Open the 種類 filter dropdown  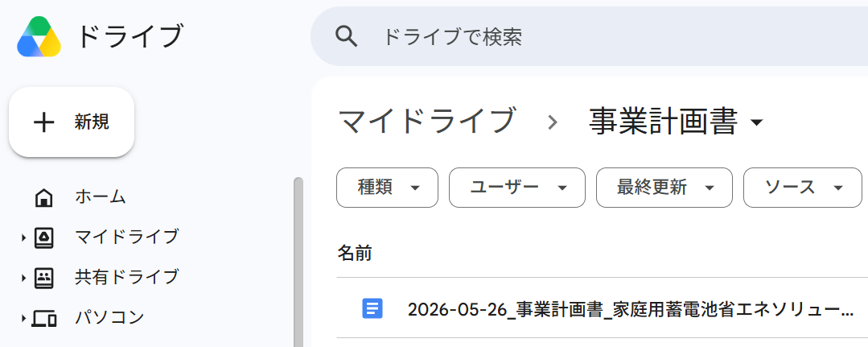coord(387,188)
